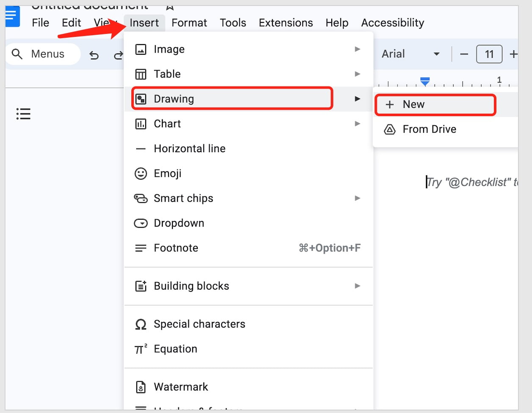This screenshot has width=532, height=413.
Task: Click the Emoji smiley icon
Action: point(141,173)
